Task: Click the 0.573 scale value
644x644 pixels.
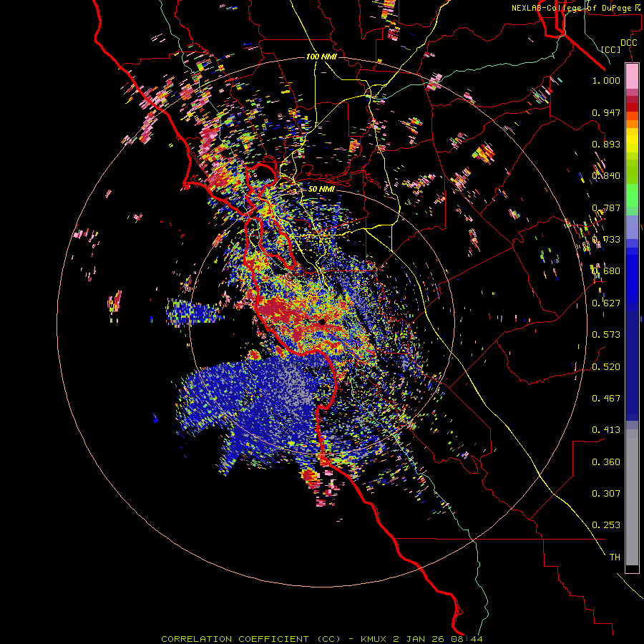Action: [x=606, y=335]
